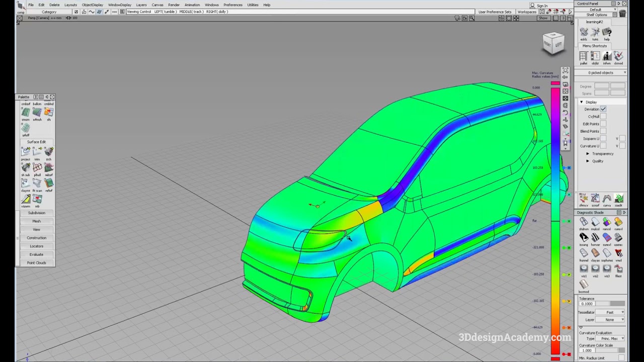644x362 pixels.
Task: Open the Tessellator dropdown
Action: tap(610, 312)
